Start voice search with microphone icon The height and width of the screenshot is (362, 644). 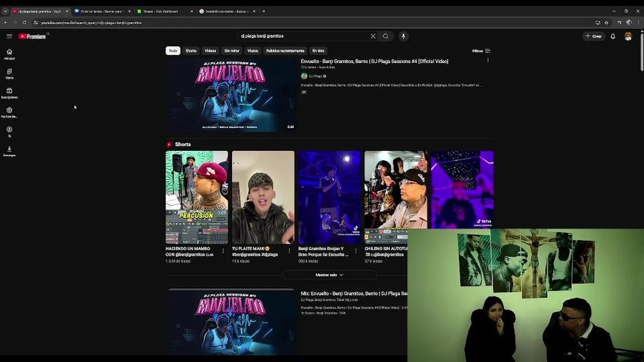coord(403,36)
